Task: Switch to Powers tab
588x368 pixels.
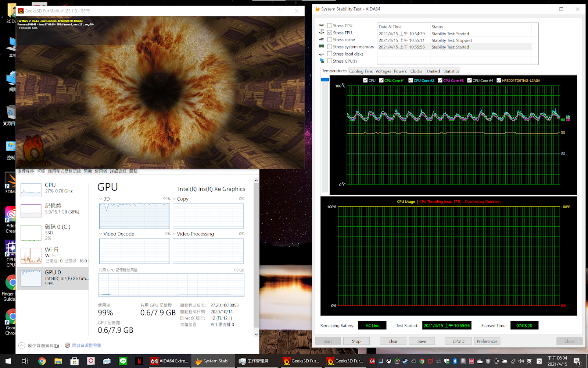Action: pyautogui.click(x=400, y=71)
